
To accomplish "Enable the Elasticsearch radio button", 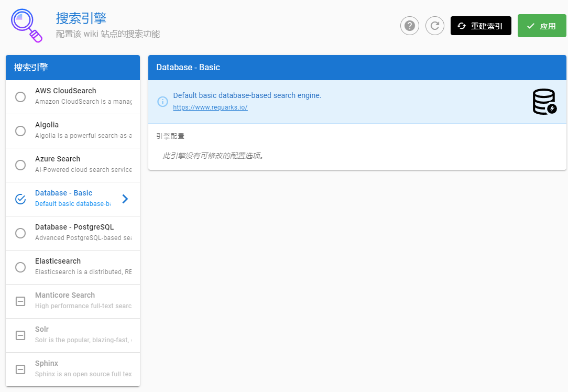I will point(20,267).
